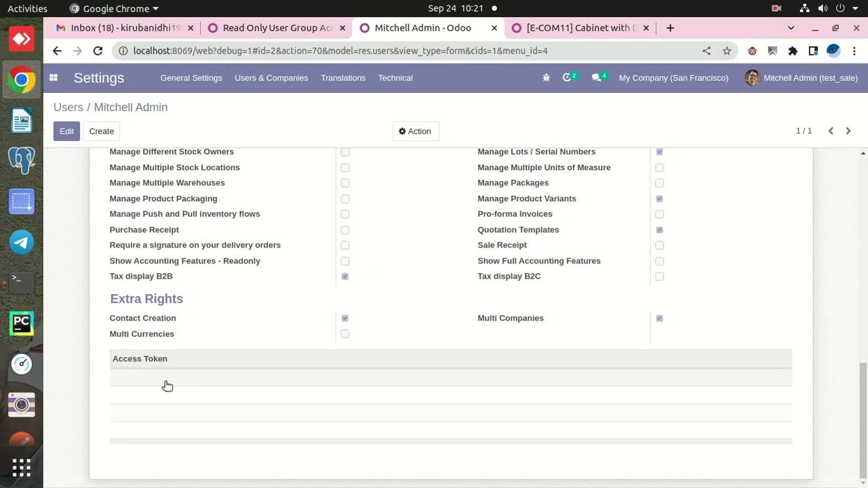Bookmark this page with star icon
868x488 pixels.
click(727, 51)
